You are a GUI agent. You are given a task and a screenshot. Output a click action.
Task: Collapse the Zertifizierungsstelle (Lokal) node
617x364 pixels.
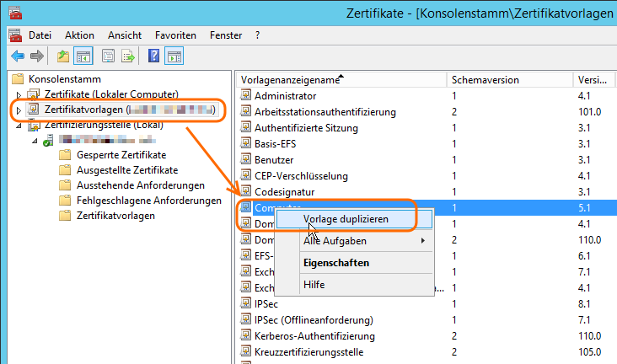point(19,126)
